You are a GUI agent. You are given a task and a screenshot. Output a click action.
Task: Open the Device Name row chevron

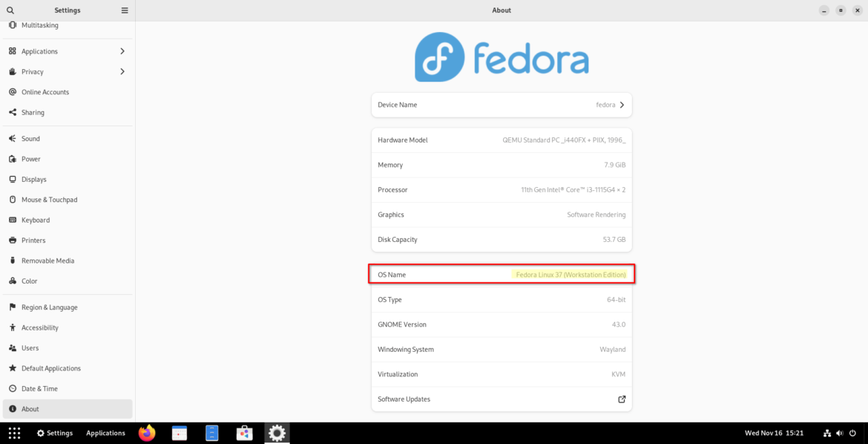[622, 105]
